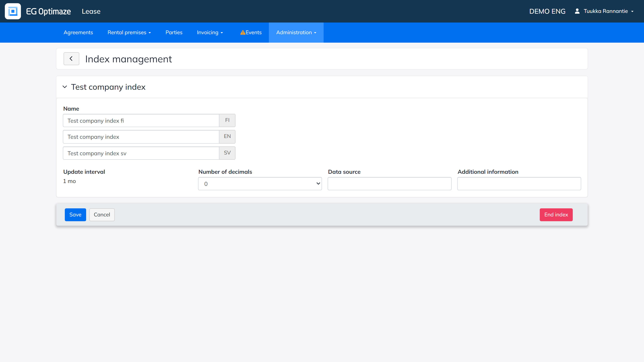The width and height of the screenshot is (644, 362).
Task: Go back using the chevron button
Action: [71, 59]
